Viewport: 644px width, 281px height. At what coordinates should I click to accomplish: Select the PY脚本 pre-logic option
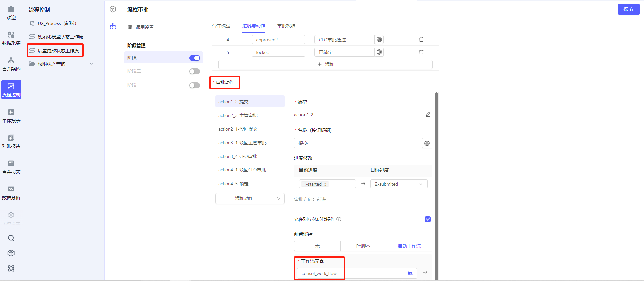point(363,246)
